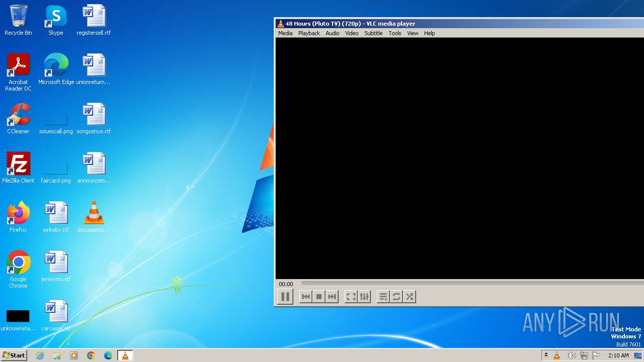Toggle random shuffle in VLC
The image size is (644, 362).
tap(410, 297)
